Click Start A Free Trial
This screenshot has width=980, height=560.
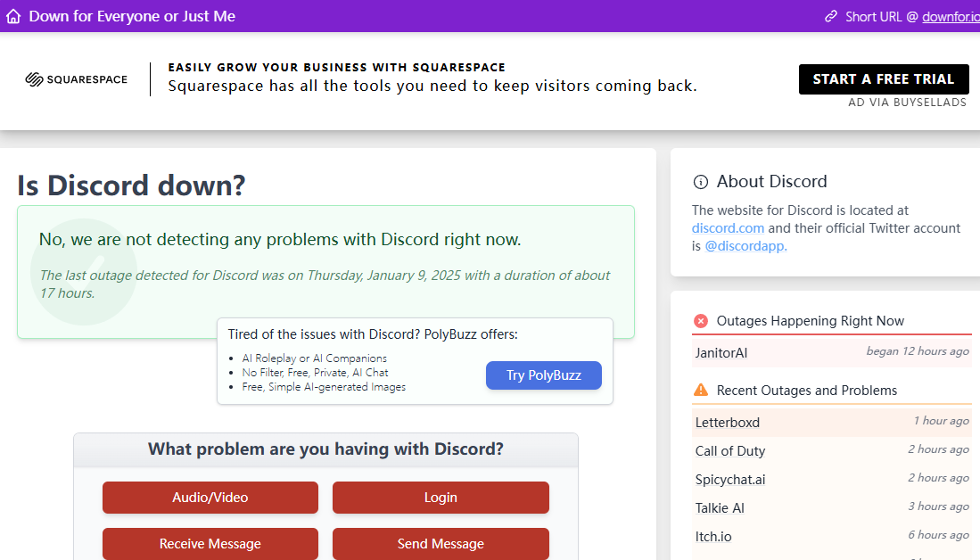(x=883, y=79)
